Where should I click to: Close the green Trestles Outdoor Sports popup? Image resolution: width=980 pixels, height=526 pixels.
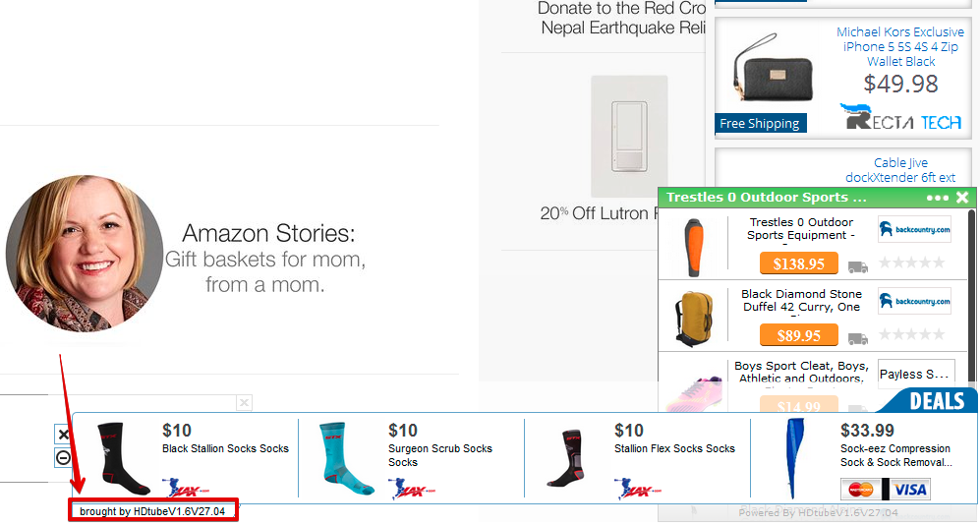pos(962,198)
